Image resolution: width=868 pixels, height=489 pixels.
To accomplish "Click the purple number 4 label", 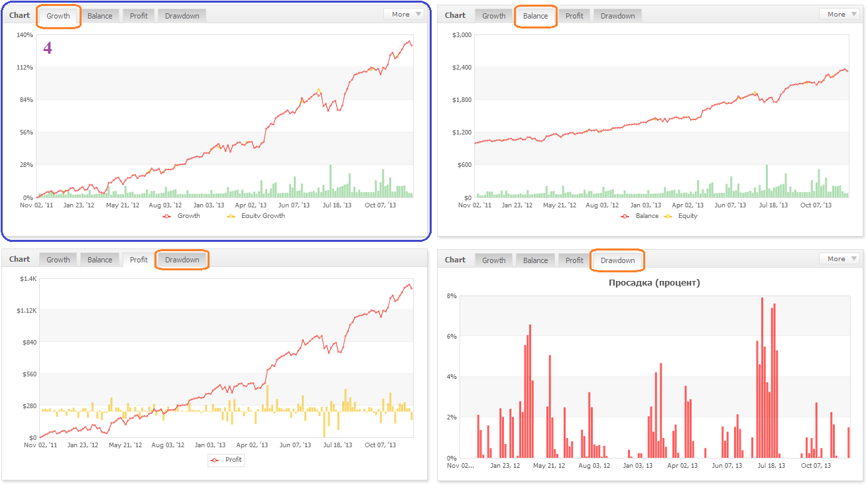I will 47,48.
